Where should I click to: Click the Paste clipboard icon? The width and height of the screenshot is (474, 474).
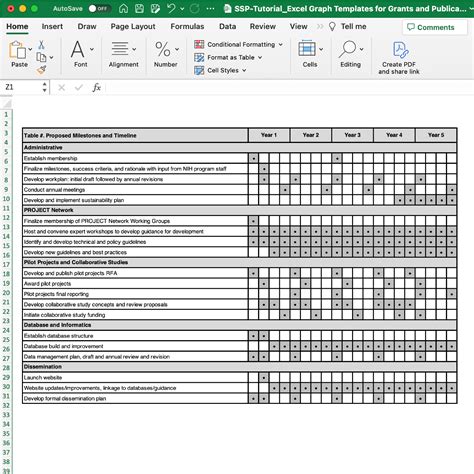[x=17, y=50]
